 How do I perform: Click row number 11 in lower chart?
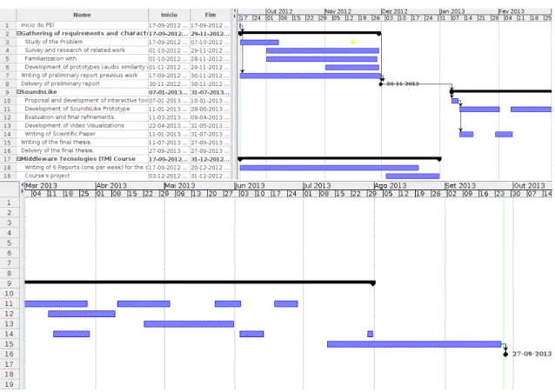pyautogui.click(x=9, y=303)
